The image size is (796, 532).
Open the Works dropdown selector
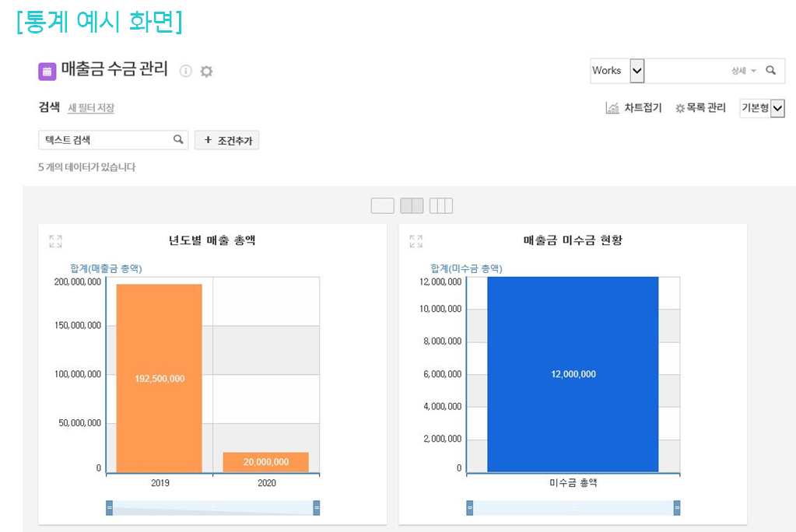pyautogui.click(x=636, y=71)
